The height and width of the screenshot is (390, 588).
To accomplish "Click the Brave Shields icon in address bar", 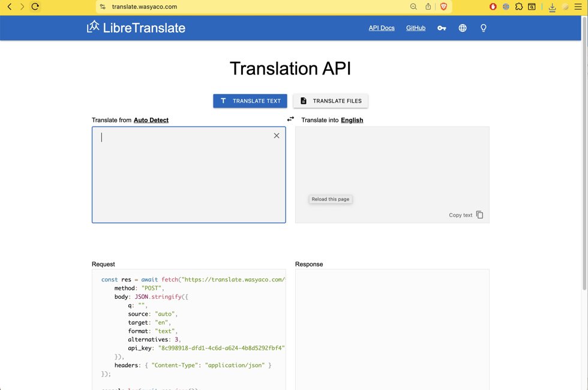I will 443,7.
